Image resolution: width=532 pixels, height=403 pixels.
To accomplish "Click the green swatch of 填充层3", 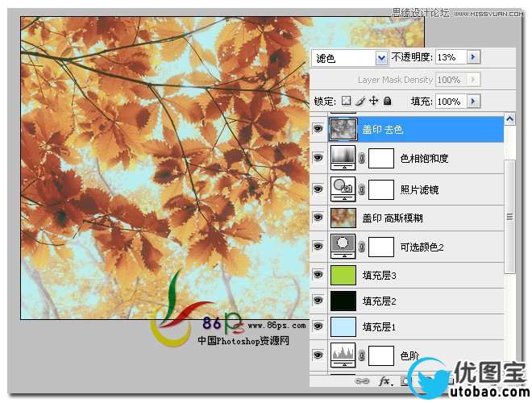I will coord(343,275).
